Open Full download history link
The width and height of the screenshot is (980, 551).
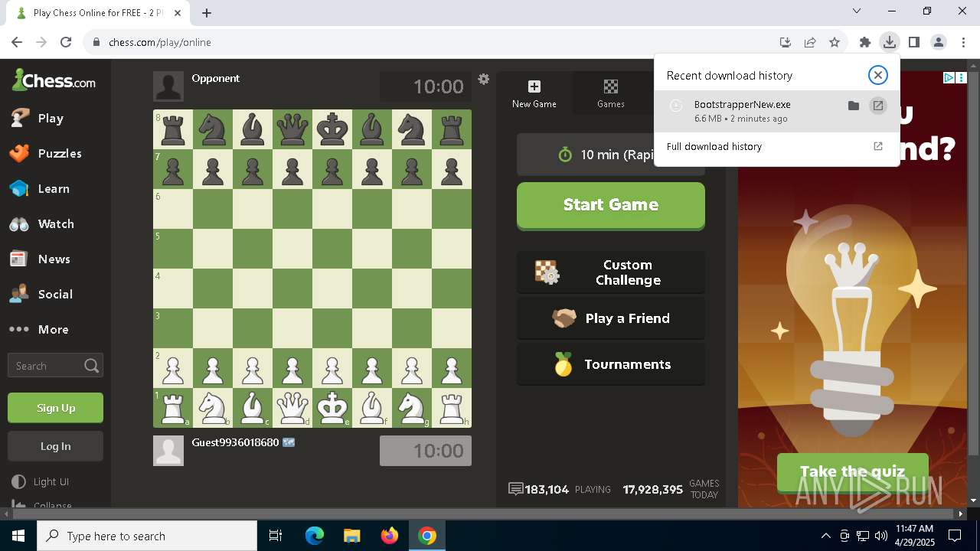(x=776, y=146)
